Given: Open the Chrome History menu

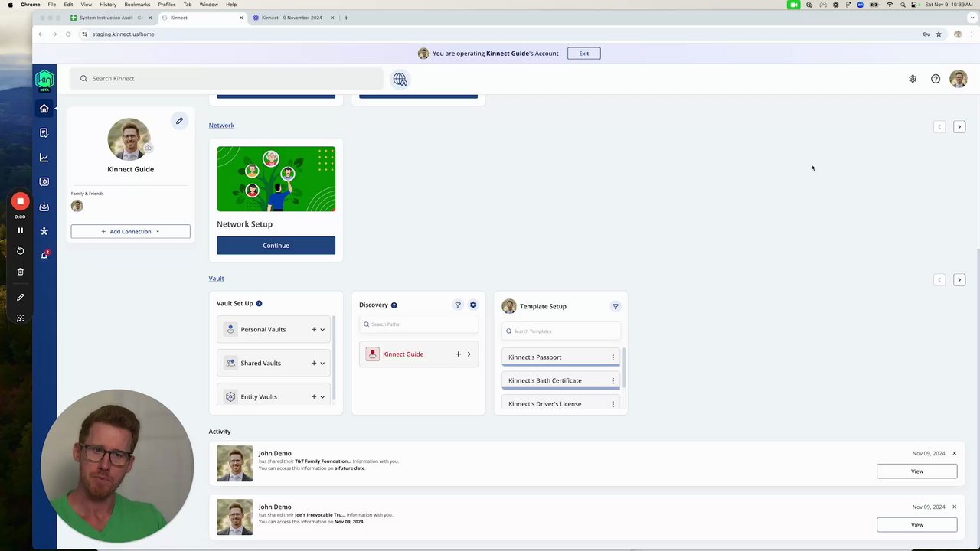Looking at the screenshot, I should (x=108, y=5).
